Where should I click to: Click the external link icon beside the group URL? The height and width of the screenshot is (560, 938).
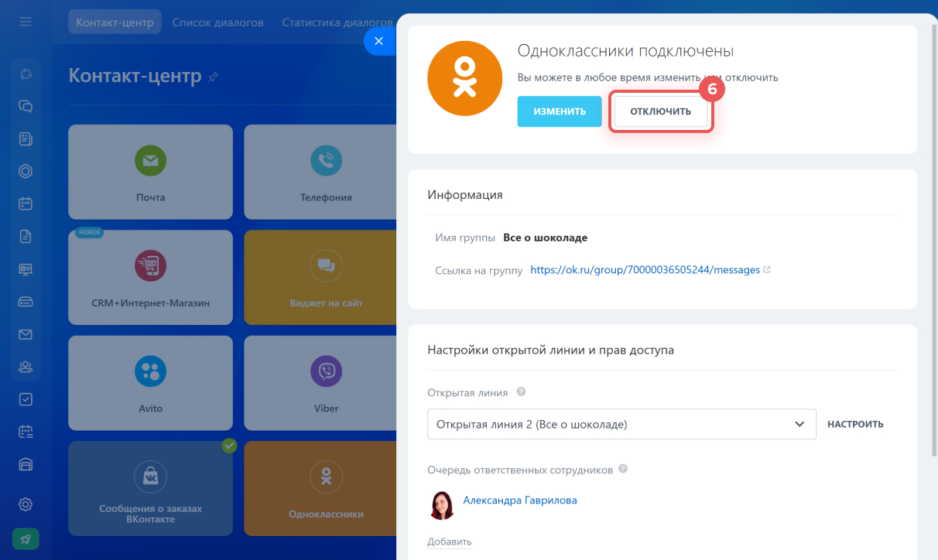767,270
